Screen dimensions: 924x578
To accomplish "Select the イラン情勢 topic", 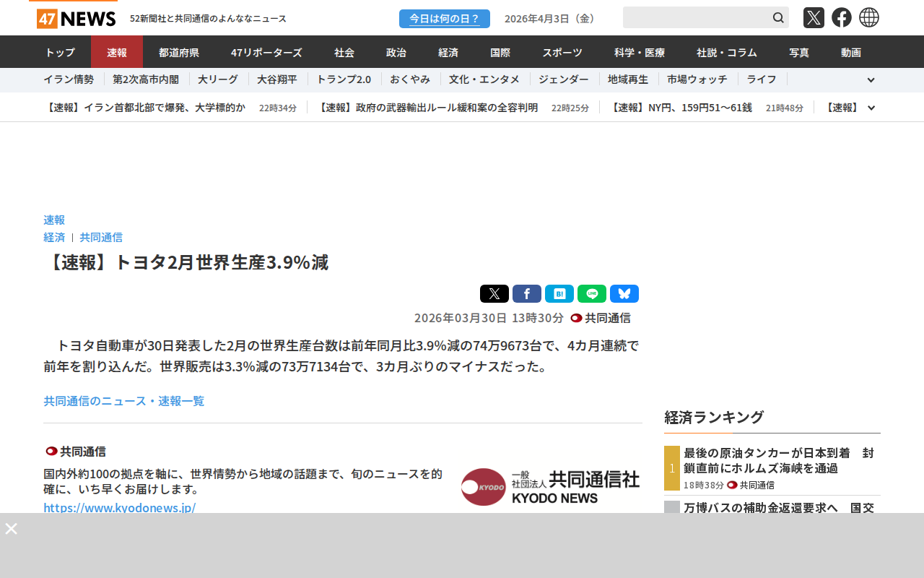I will [x=69, y=79].
